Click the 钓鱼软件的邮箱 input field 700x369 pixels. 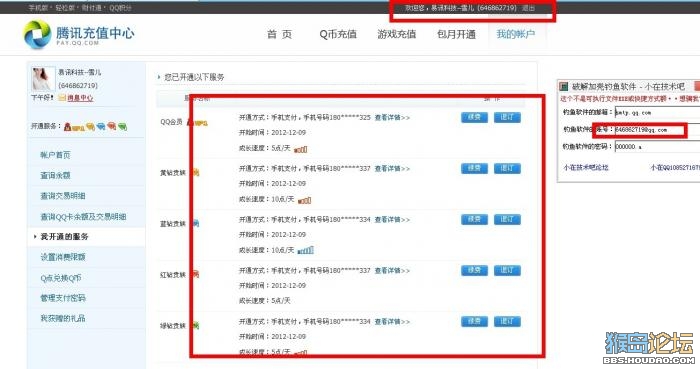click(x=657, y=113)
